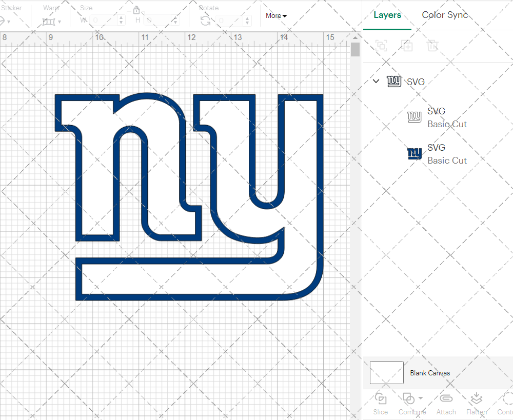This screenshot has height=420, width=513.
Task: Toggle the size aspect ratio lock
Action: 136,10
